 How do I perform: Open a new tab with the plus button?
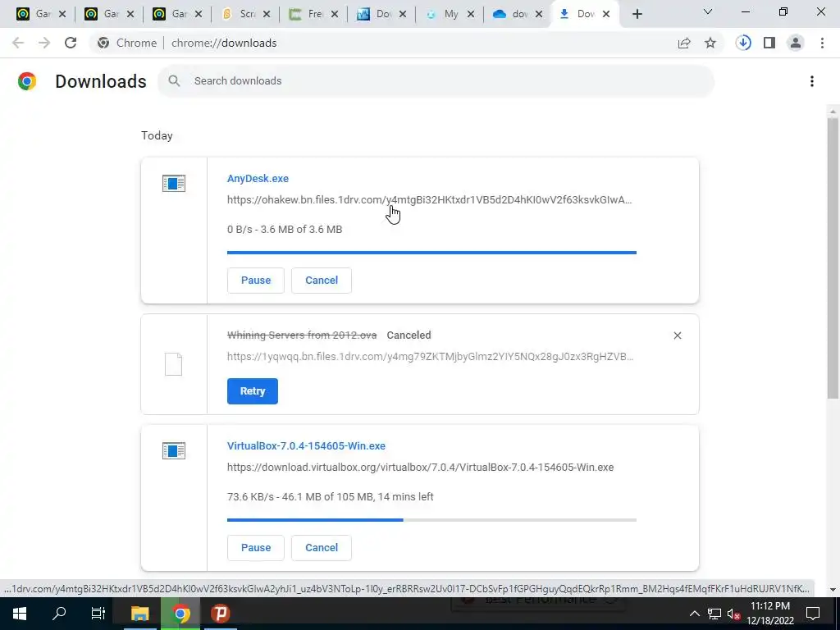click(x=637, y=14)
